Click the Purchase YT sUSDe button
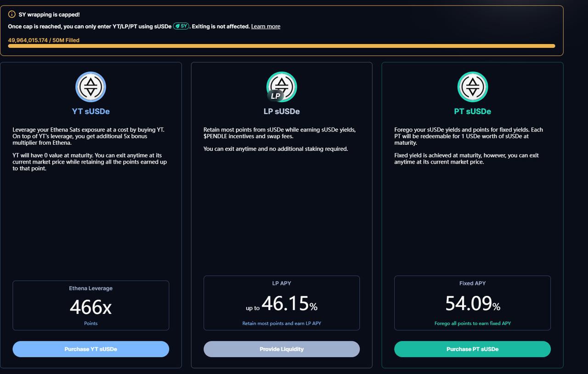 click(91, 349)
